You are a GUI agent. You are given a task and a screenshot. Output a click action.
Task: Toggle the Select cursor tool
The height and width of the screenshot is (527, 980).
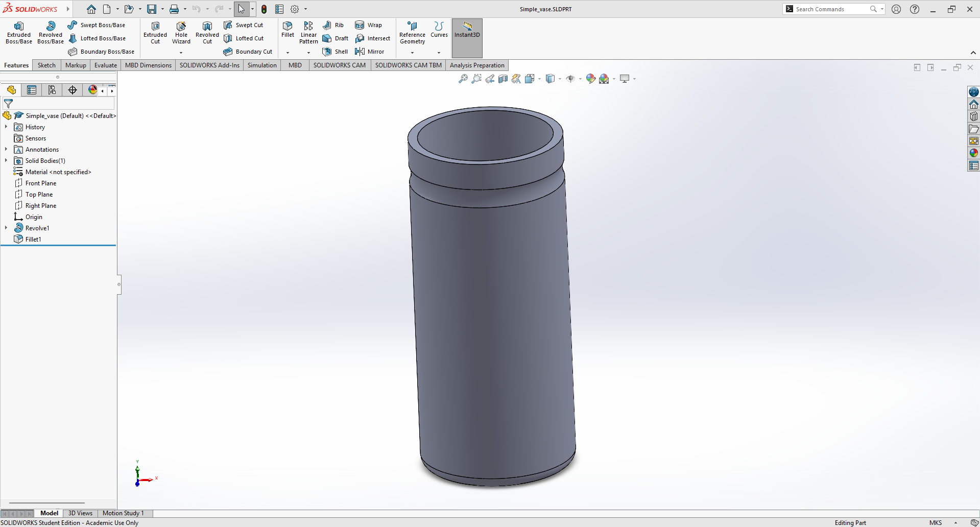[x=242, y=9]
